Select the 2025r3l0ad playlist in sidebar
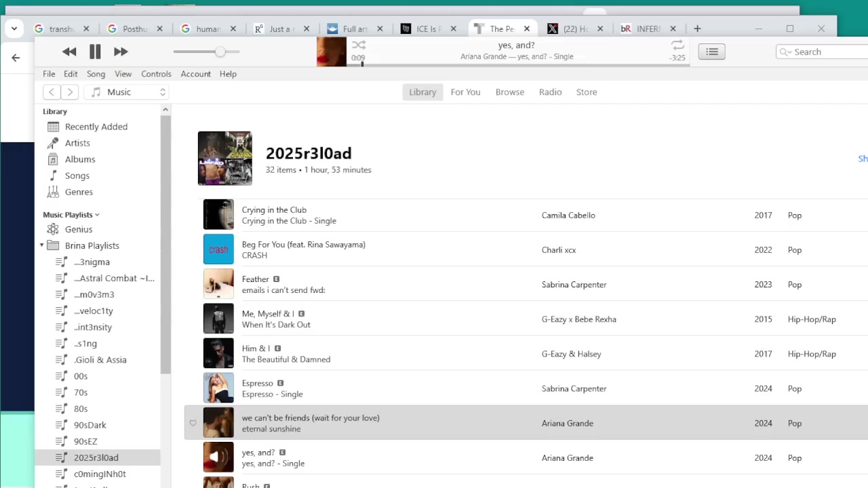868x488 pixels. [98, 457]
